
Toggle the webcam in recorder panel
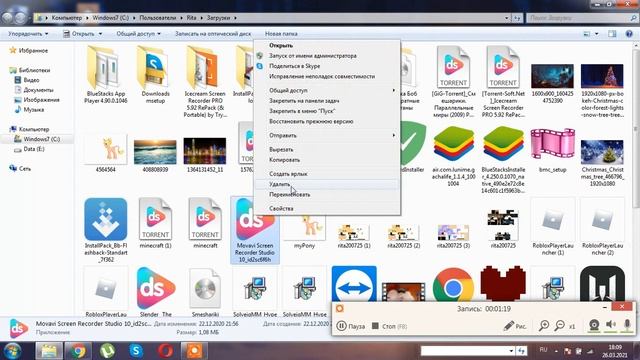pos(594,325)
